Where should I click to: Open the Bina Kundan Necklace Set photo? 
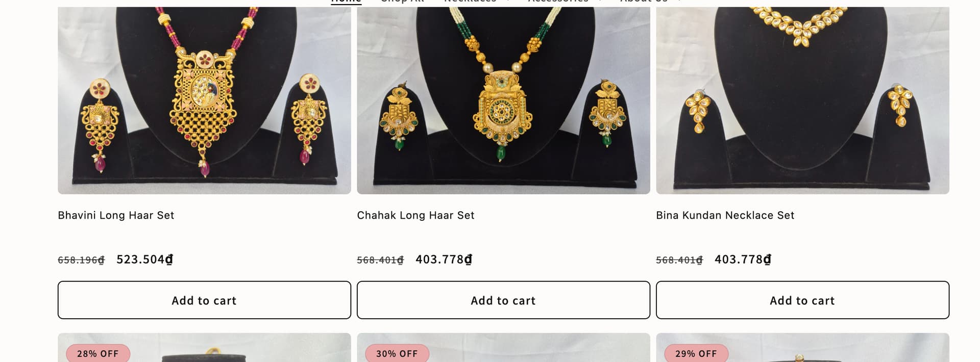[802, 100]
